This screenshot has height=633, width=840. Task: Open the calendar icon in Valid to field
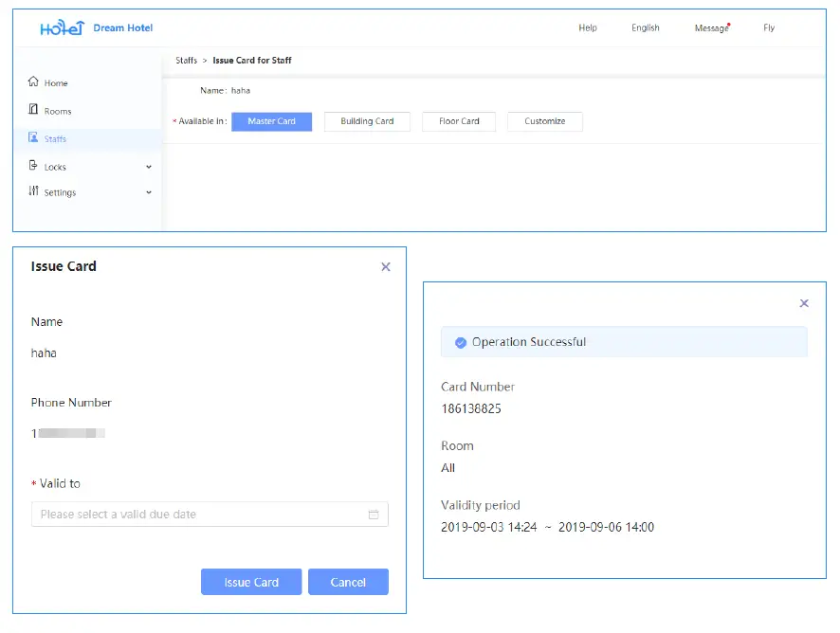pyautogui.click(x=374, y=515)
